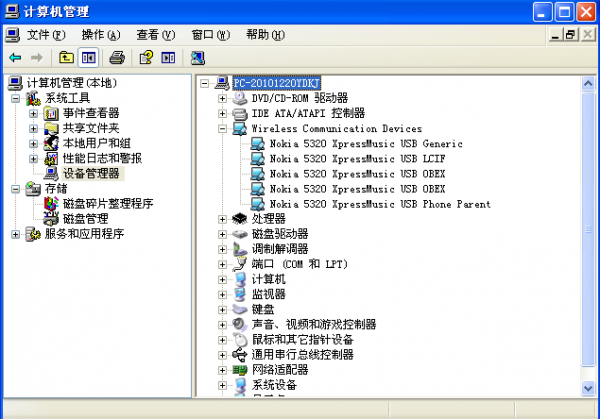Image resolution: width=600 pixels, height=419 pixels.
Task: Click the up one level folder icon
Action: (x=67, y=57)
